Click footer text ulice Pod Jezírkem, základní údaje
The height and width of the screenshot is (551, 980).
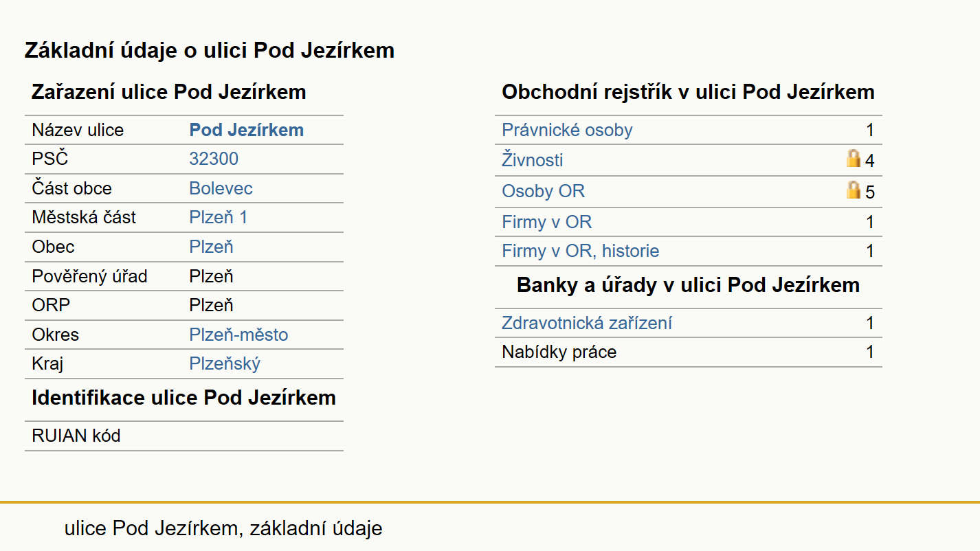point(223,528)
